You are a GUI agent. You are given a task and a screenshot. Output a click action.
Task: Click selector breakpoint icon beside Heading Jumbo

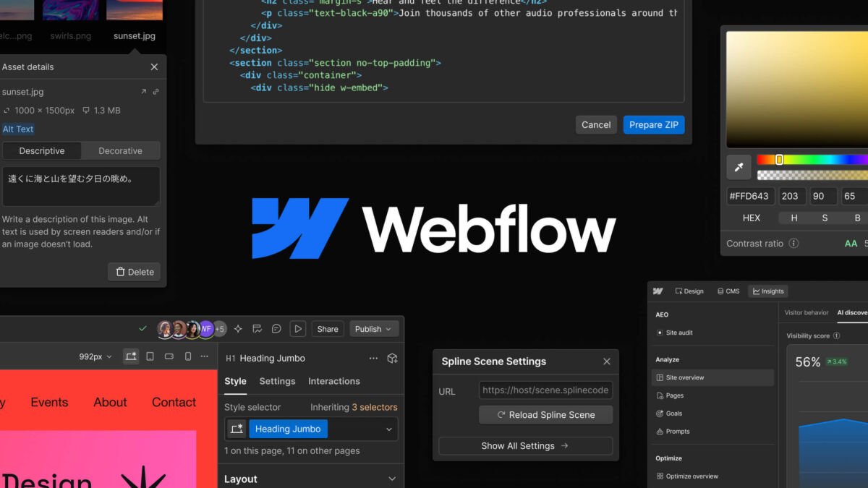(236, 429)
